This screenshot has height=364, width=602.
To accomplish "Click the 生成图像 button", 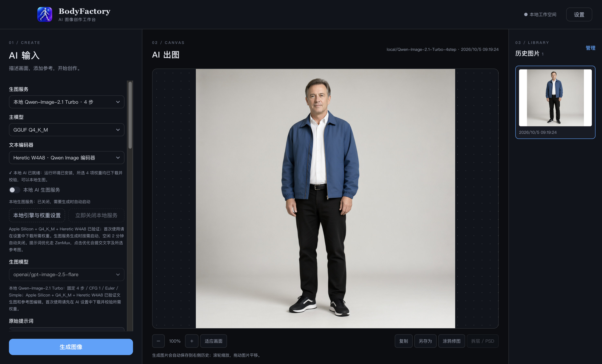I will [x=71, y=347].
